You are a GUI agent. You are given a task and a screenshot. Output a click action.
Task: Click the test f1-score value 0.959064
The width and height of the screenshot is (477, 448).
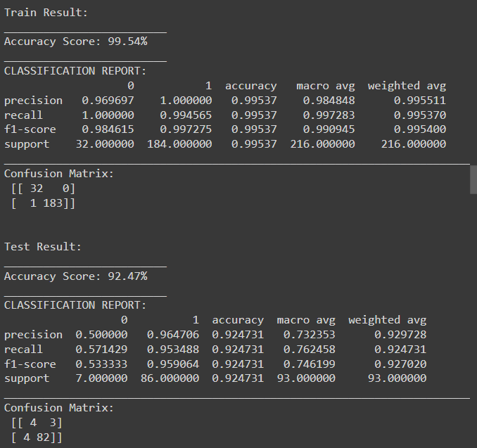(173, 364)
